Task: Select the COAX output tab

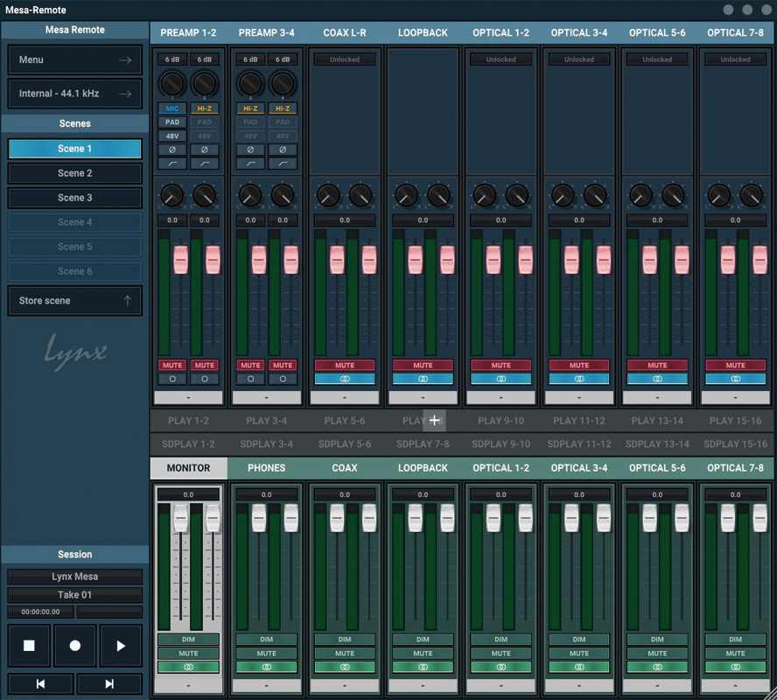Action: point(345,468)
